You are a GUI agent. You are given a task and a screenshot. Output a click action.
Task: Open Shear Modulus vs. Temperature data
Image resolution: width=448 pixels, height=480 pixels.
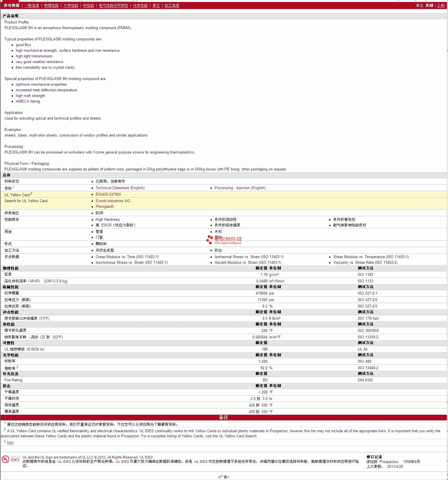pyautogui.click(x=371, y=257)
